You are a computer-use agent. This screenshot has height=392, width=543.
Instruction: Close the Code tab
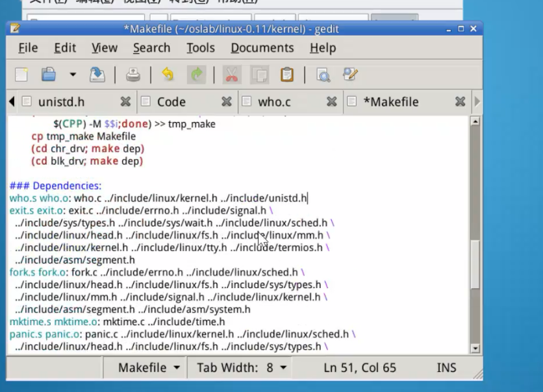226,102
